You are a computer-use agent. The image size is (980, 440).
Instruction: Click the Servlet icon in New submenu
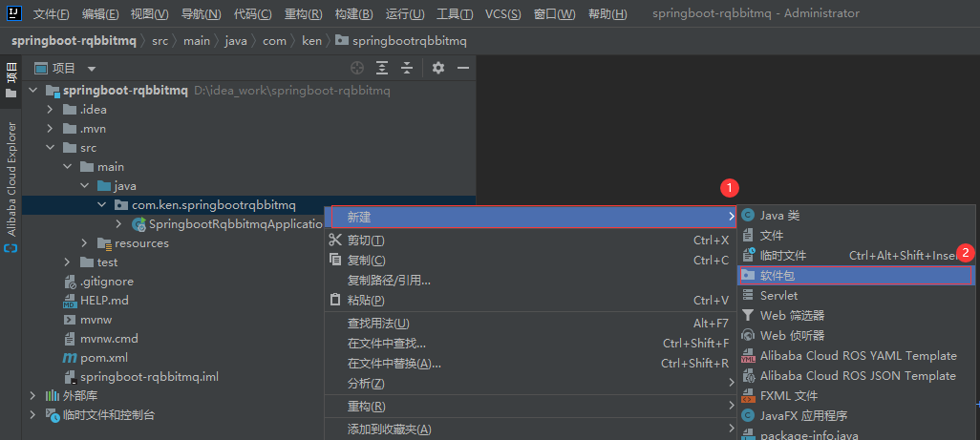[x=748, y=295]
